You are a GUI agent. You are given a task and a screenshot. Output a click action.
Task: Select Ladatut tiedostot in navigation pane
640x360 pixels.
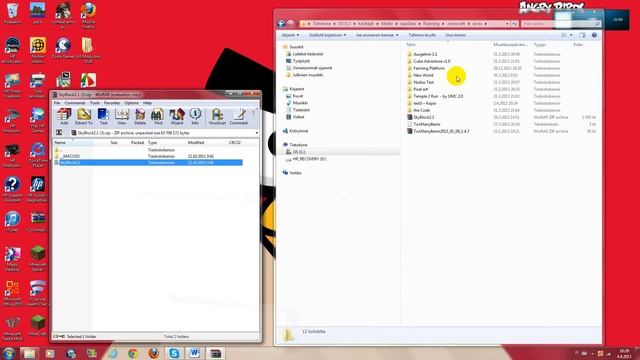[307, 54]
